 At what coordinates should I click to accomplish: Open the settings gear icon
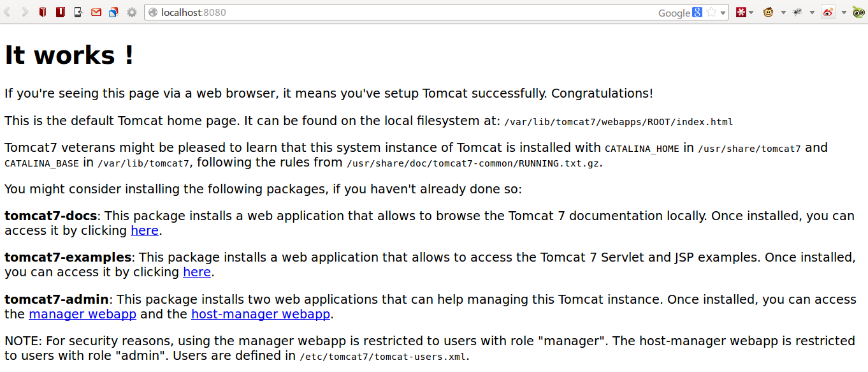[x=132, y=12]
